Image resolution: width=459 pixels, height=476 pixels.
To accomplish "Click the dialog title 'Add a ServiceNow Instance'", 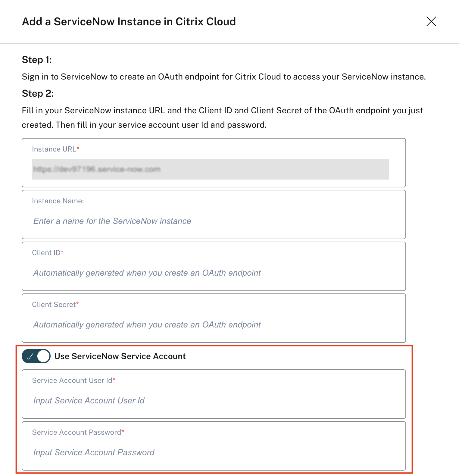I will [129, 22].
